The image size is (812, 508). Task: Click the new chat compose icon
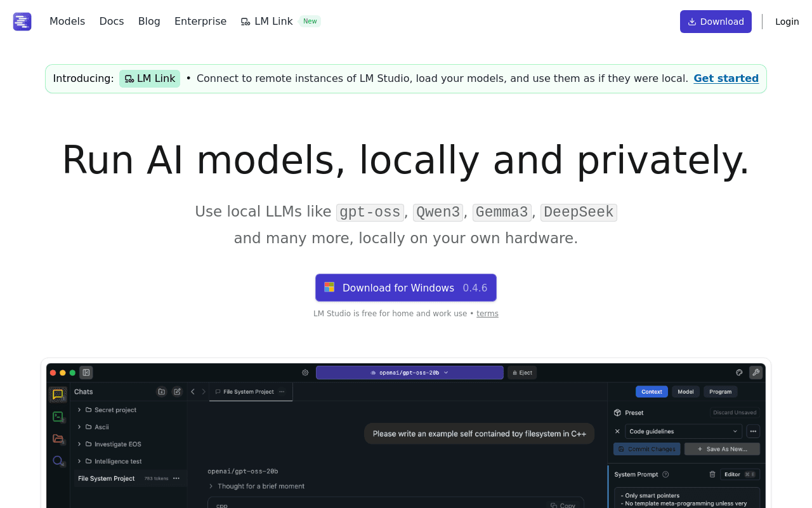pyautogui.click(x=177, y=392)
